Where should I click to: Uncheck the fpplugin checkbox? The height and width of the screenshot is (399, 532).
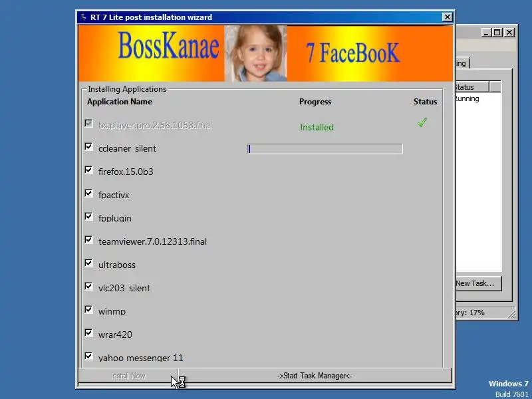pyautogui.click(x=88, y=217)
